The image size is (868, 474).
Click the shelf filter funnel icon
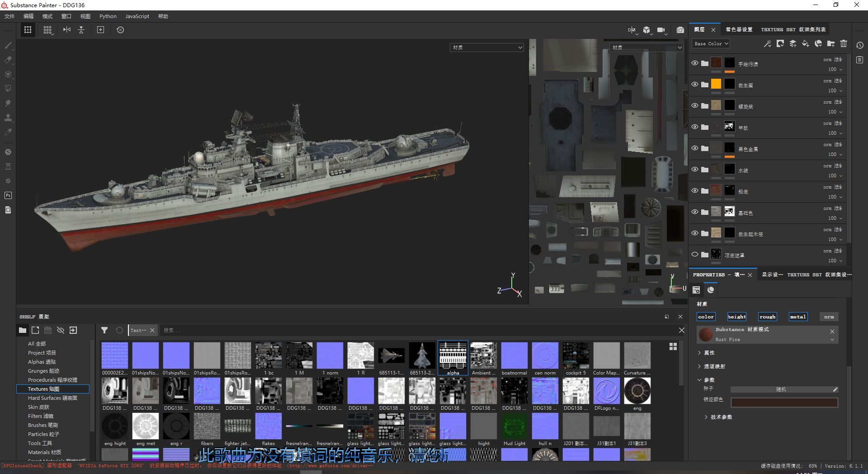(x=104, y=330)
